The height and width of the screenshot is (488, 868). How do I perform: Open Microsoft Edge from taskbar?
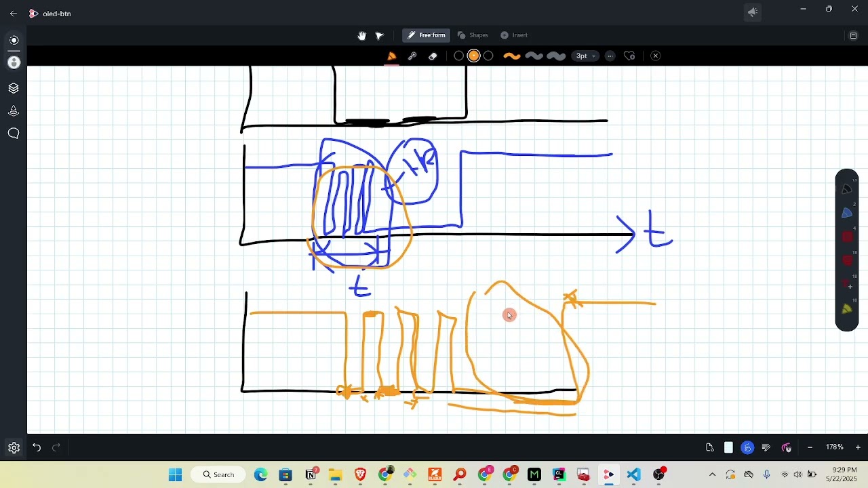tap(261, 474)
